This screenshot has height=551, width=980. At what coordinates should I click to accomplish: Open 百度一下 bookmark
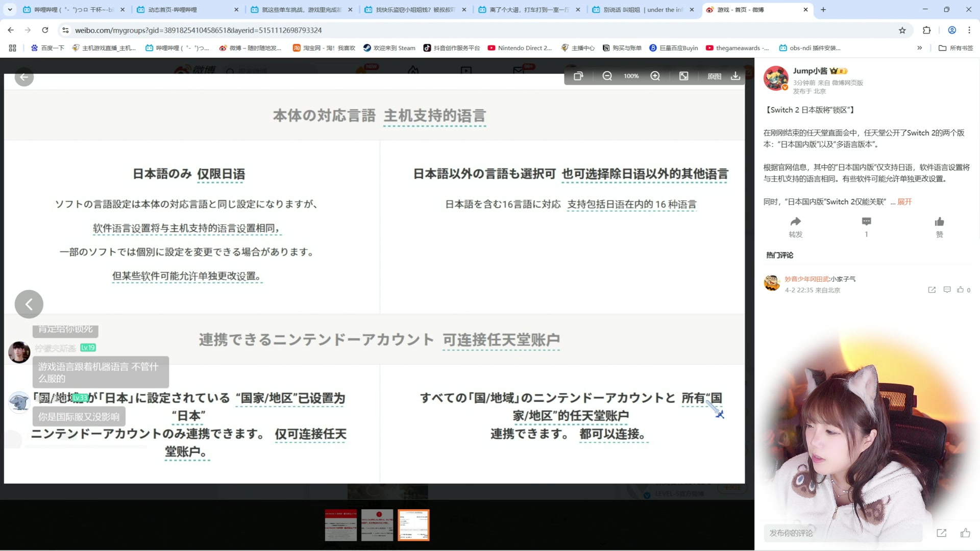47,48
